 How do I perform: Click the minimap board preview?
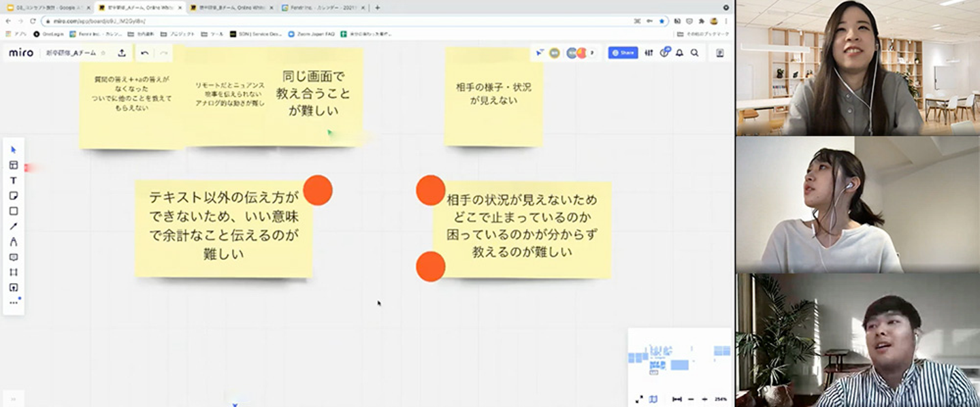[679, 358]
